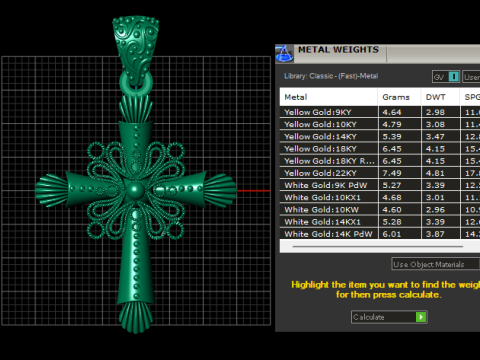
Task: Sort by the DWT column header
Action: 440,97
